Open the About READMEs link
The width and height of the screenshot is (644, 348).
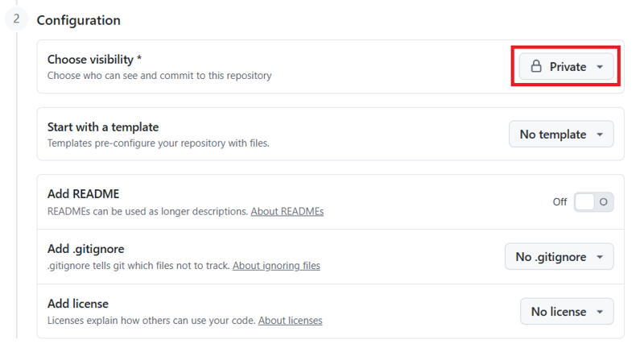(x=287, y=212)
